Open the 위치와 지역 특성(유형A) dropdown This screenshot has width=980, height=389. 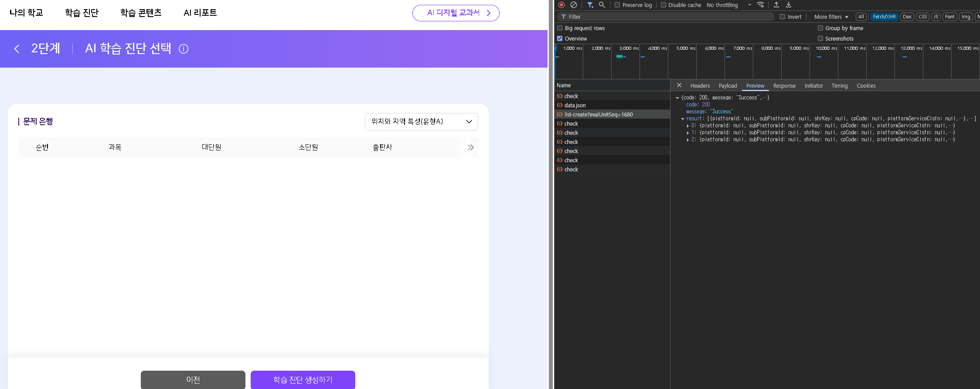click(421, 122)
